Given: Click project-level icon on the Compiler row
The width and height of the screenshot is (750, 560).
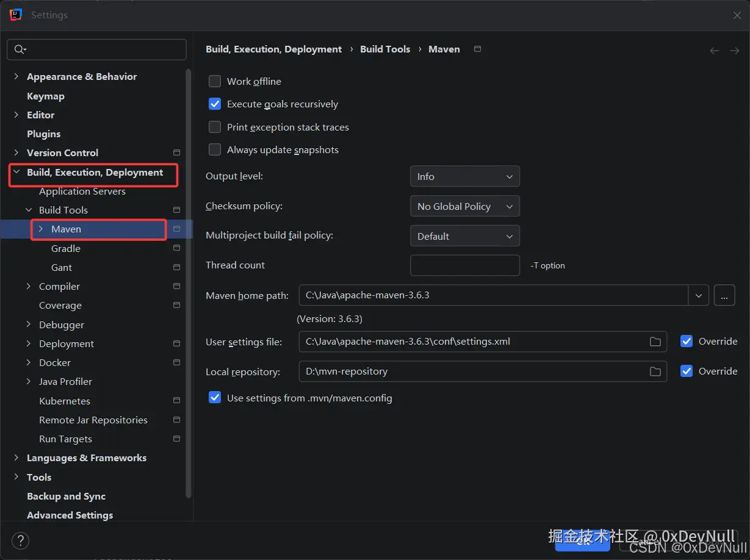Looking at the screenshot, I should point(177,286).
